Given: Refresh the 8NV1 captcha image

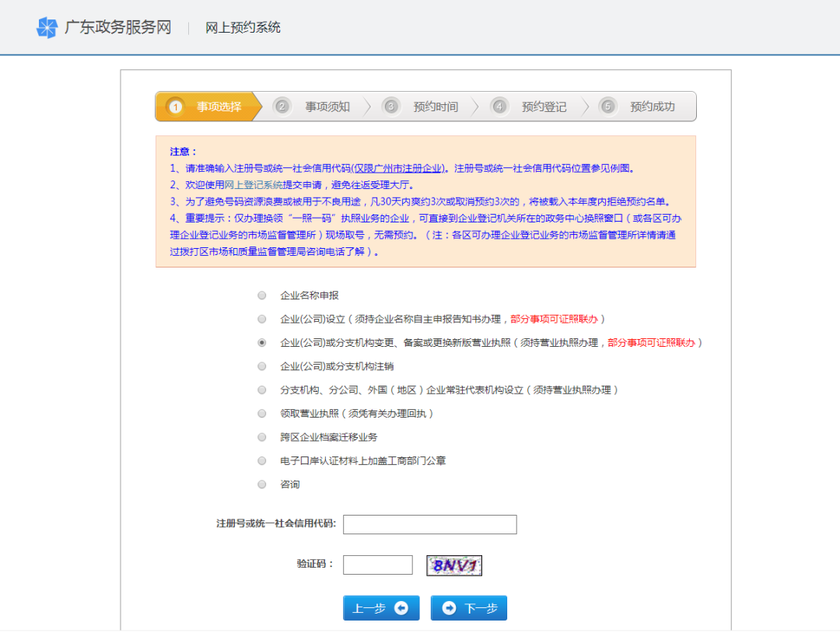Looking at the screenshot, I should pos(454,565).
